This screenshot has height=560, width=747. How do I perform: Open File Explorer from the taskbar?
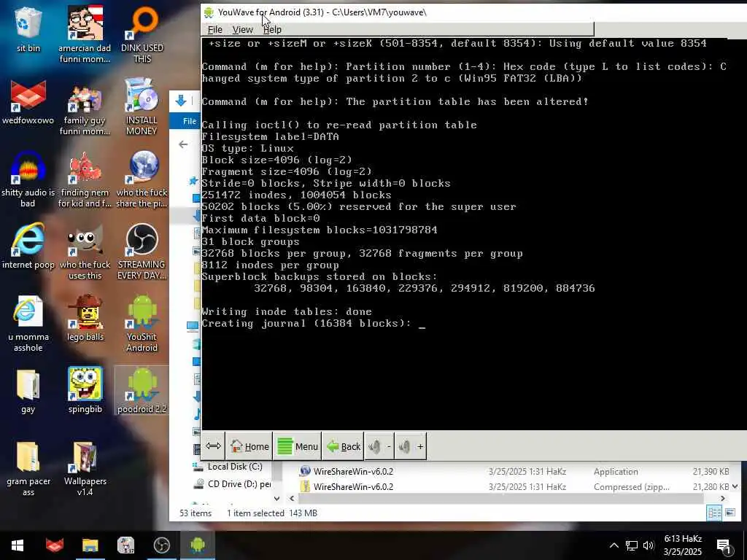pyautogui.click(x=90, y=545)
